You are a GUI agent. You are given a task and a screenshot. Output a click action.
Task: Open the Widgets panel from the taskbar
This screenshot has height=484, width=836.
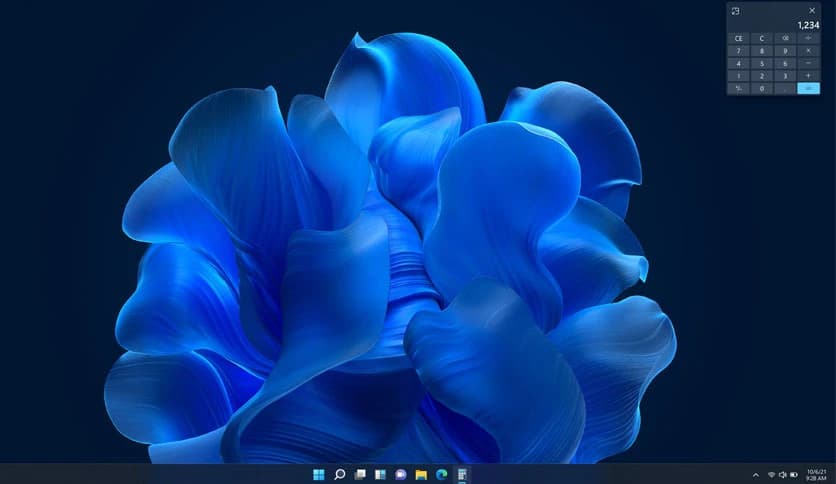pos(380,474)
